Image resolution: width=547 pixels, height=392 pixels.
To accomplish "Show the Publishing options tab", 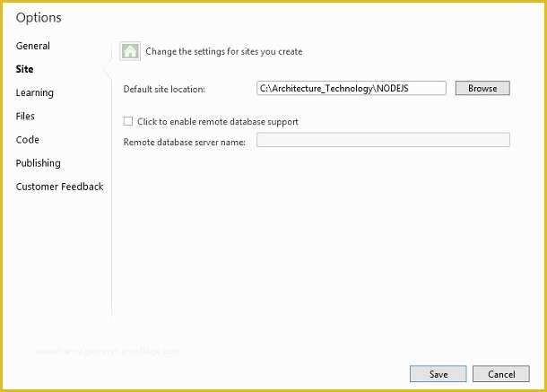I will (38, 163).
